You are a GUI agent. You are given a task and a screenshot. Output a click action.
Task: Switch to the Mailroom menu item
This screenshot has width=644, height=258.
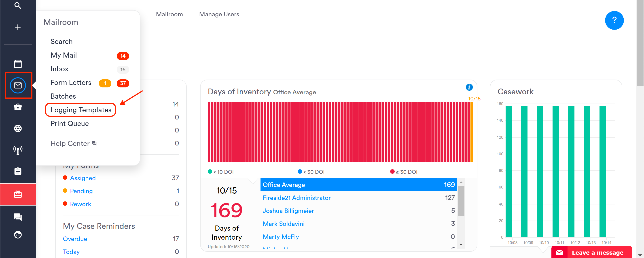[x=169, y=14]
